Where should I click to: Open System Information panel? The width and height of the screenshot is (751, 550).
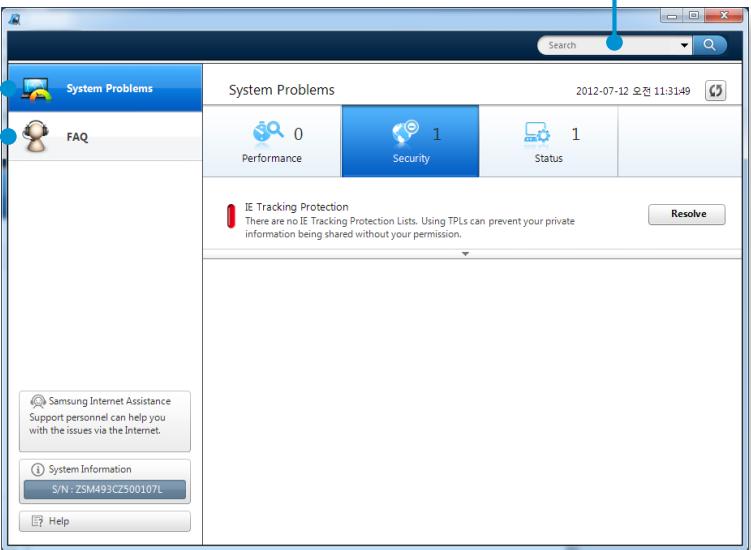point(105,481)
